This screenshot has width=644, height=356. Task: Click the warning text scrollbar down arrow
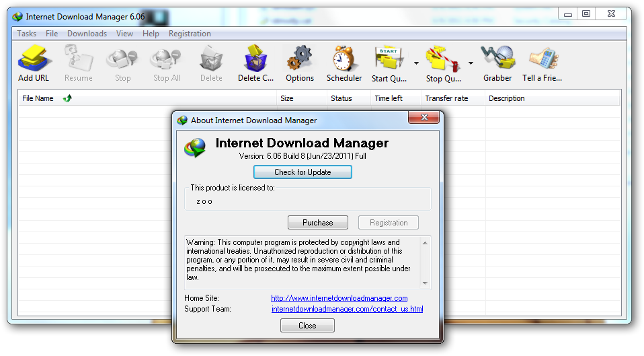(x=425, y=283)
